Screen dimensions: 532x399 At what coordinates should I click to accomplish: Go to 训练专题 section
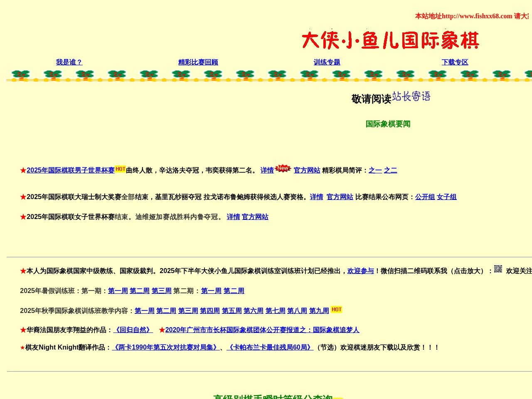327,62
